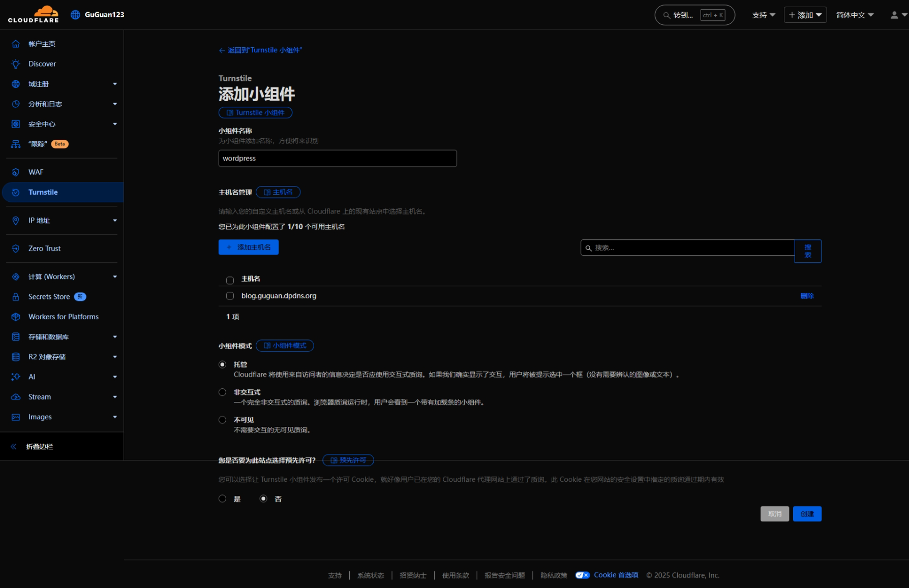Expand the 分析和日志 sidebar arrow
Screen dimensions: 909x588
coord(115,104)
